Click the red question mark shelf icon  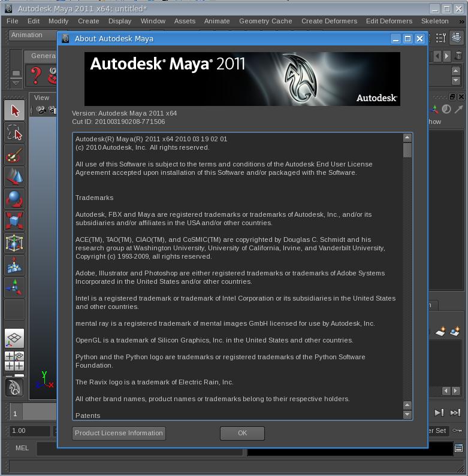(x=36, y=75)
